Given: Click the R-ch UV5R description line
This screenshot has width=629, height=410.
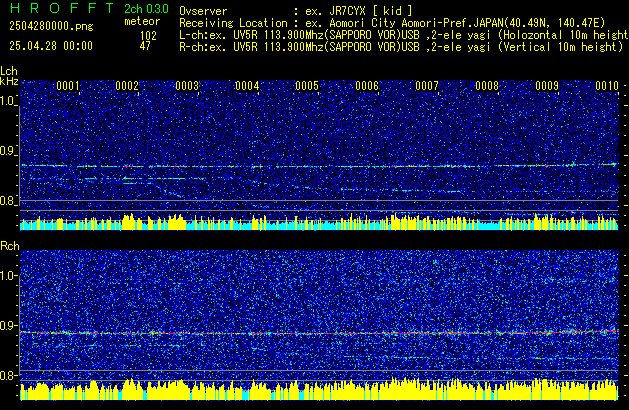Looking at the screenshot, I should click(x=401, y=47).
